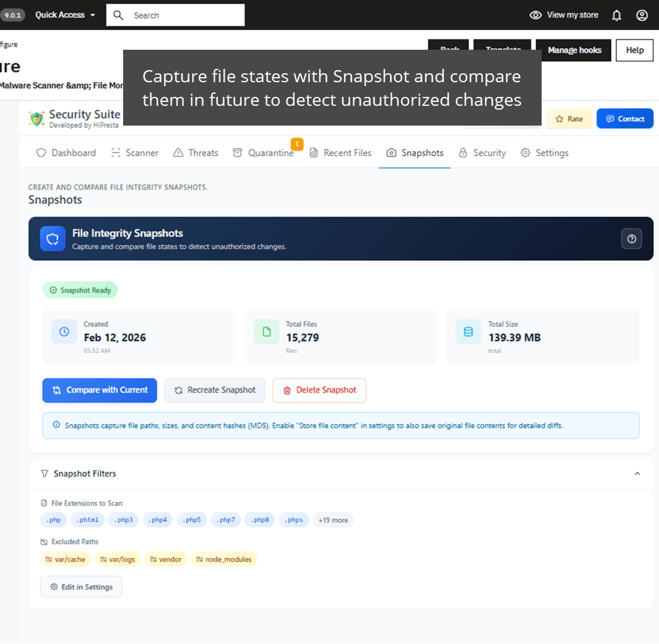
Task: Click the Manage hooks button
Action: click(574, 50)
